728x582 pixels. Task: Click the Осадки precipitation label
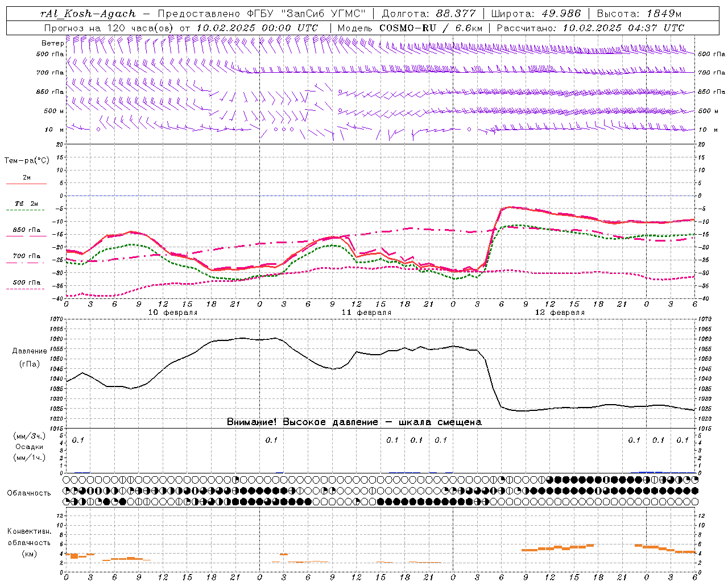pyautogui.click(x=30, y=447)
